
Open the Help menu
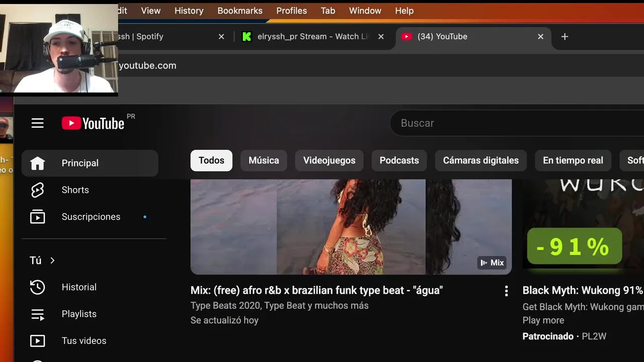coord(404,11)
